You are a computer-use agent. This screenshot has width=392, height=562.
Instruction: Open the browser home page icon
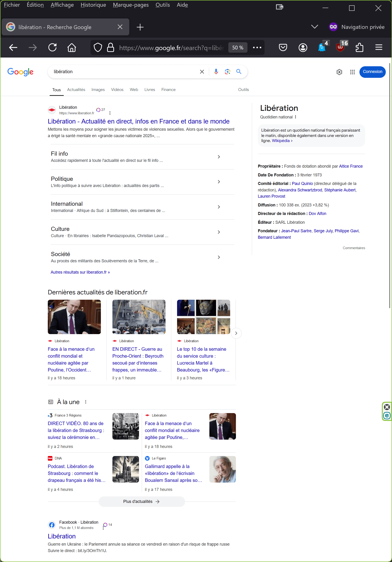pos(72,48)
